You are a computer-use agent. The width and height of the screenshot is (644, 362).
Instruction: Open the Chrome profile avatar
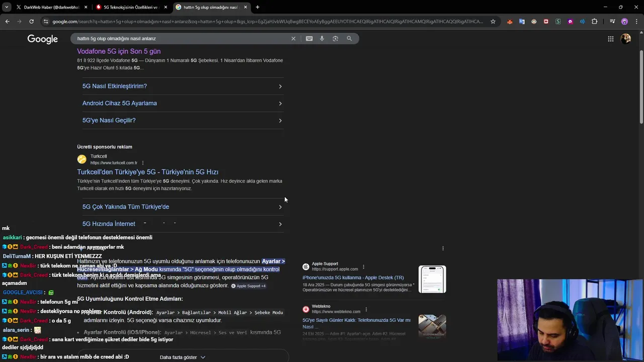point(624,22)
